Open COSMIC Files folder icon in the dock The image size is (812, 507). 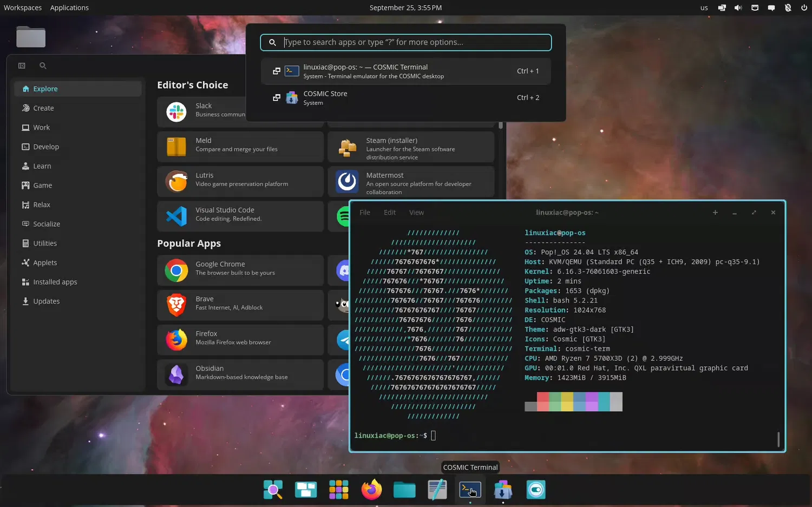click(x=404, y=490)
